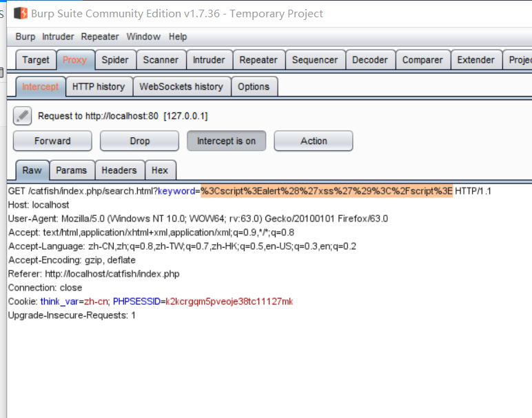Click the Connection: close line
Screen dimensions: 532x418
coord(45,288)
